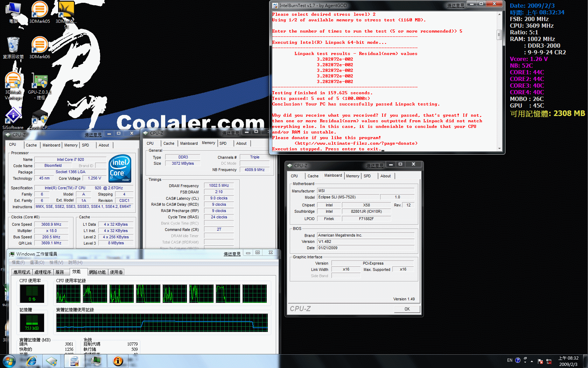
Task: Click the EN input language indicator
Action: (510, 360)
